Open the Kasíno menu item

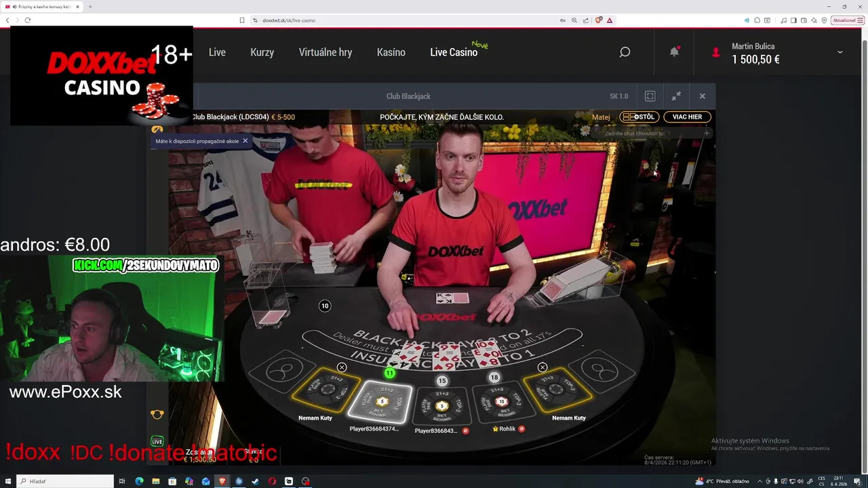391,52
